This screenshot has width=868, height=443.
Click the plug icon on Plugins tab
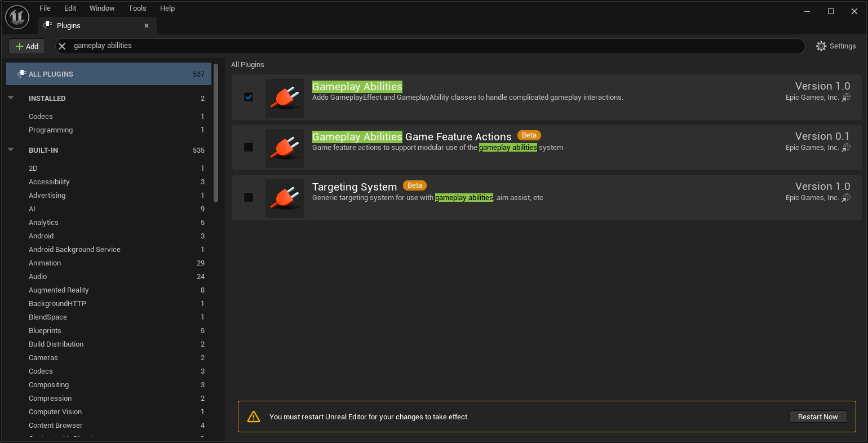47,25
